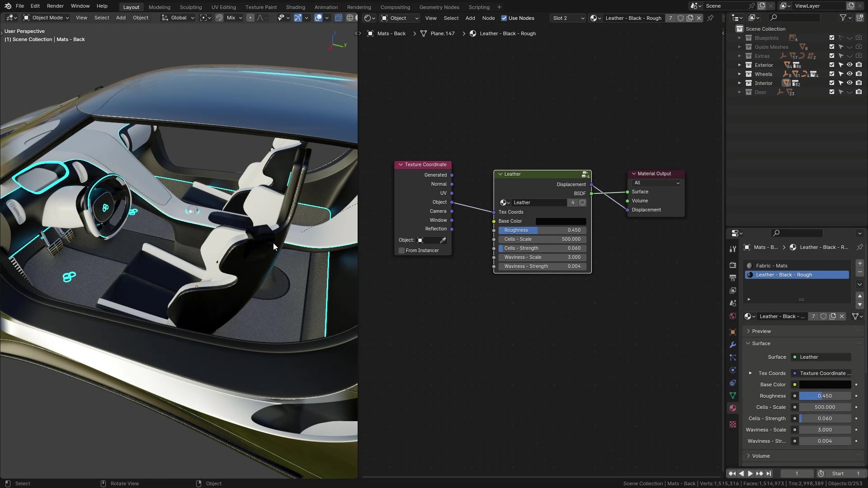This screenshot has width=868, height=488.
Task: Open the Scene properties tab
Action: (x=733, y=303)
